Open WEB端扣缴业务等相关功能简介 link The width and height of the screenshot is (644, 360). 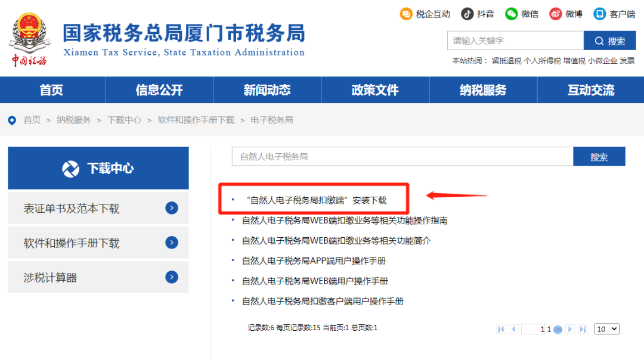tap(336, 241)
